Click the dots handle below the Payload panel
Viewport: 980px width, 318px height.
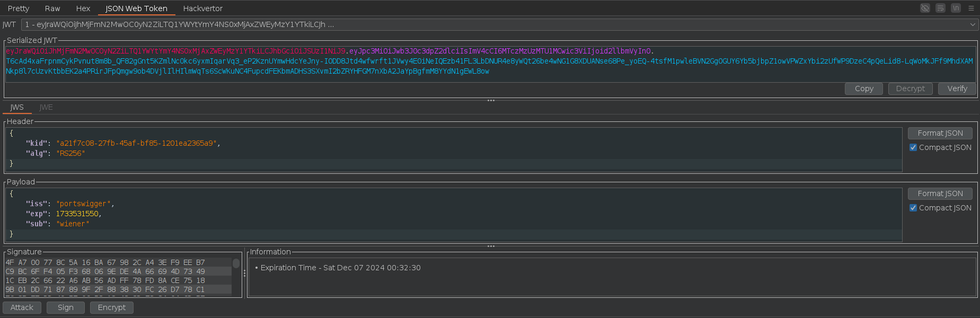491,246
